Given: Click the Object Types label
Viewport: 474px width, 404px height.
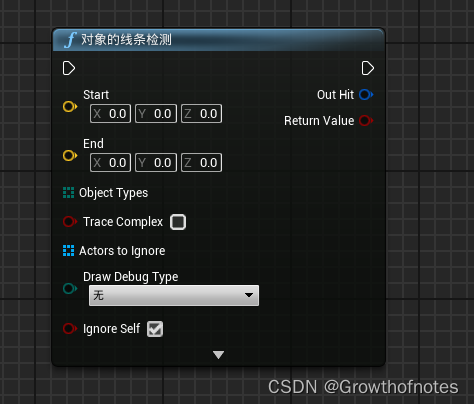Looking at the screenshot, I should [113, 193].
